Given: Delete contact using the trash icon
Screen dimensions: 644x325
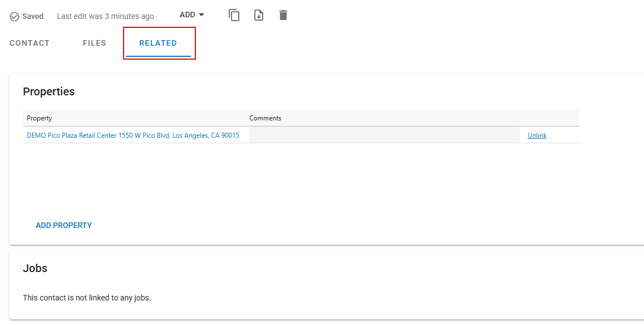Looking at the screenshot, I should [x=283, y=15].
